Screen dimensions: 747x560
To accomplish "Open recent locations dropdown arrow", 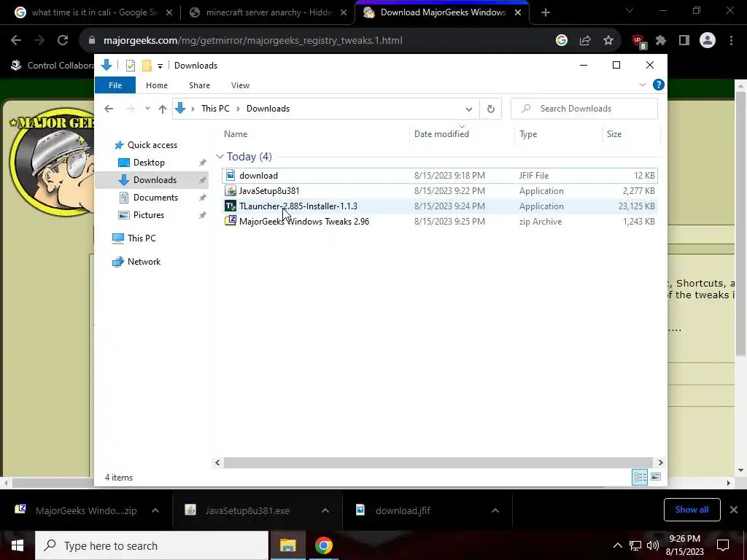I will click(x=147, y=109).
